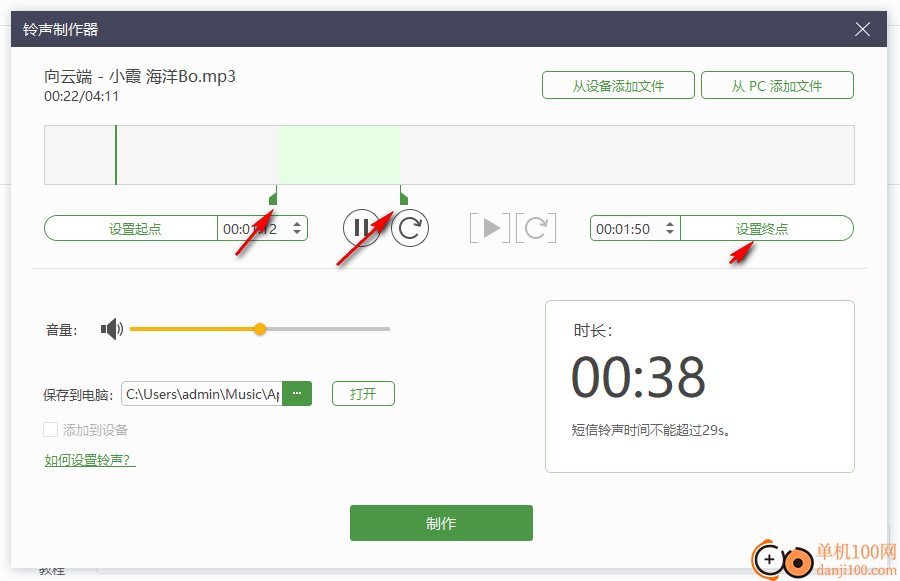Click the file name 向云端 - 小霞 海洋Bo.mp3
900x581 pixels.
140,76
